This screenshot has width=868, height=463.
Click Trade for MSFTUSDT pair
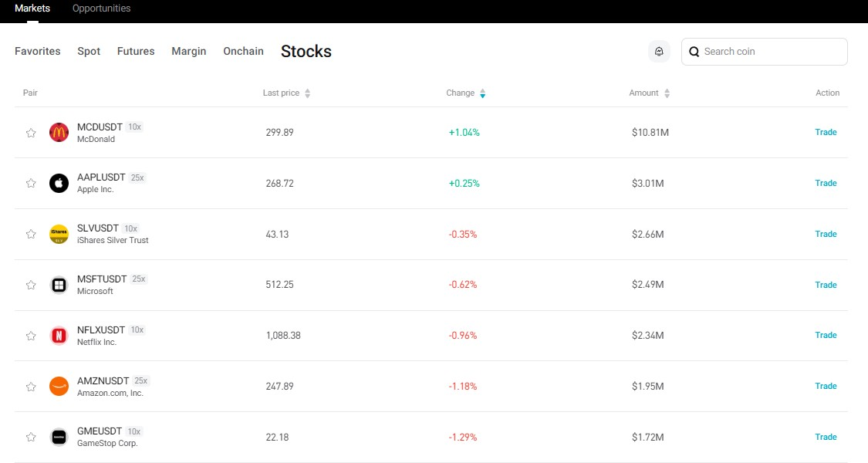point(826,285)
